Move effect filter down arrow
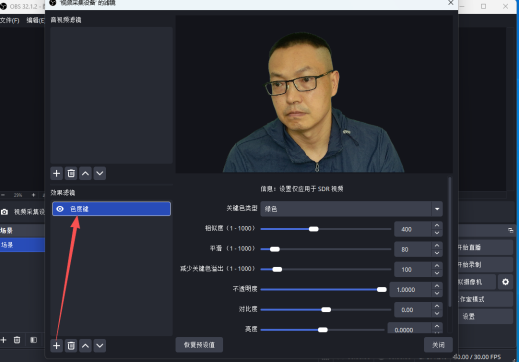Image resolution: width=520 pixels, height=363 pixels. coord(100,346)
